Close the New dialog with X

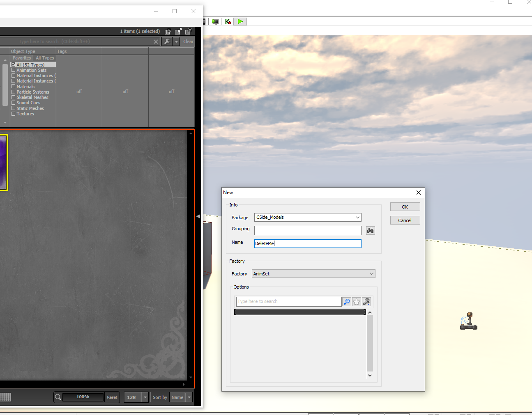click(x=418, y=193)
